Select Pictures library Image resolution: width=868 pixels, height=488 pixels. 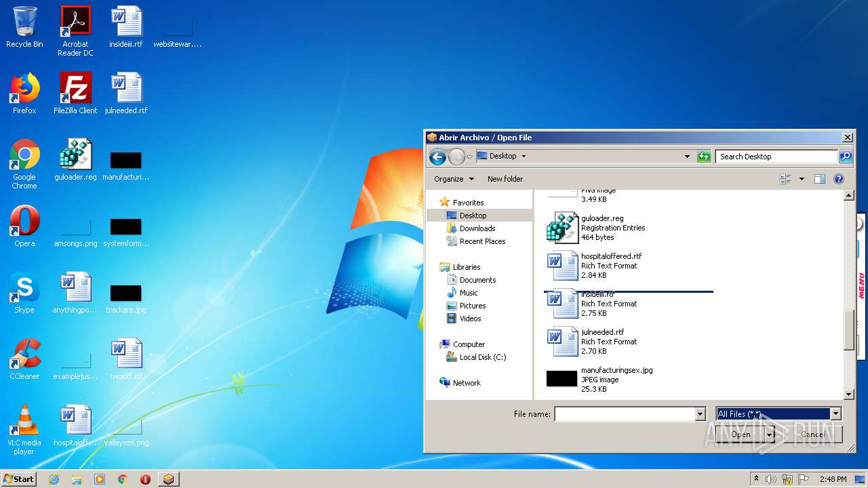[466, 306]
